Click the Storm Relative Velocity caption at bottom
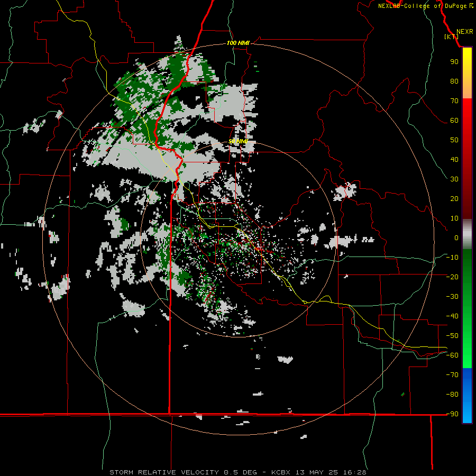The image size is (476, 476). click(237, 472)
